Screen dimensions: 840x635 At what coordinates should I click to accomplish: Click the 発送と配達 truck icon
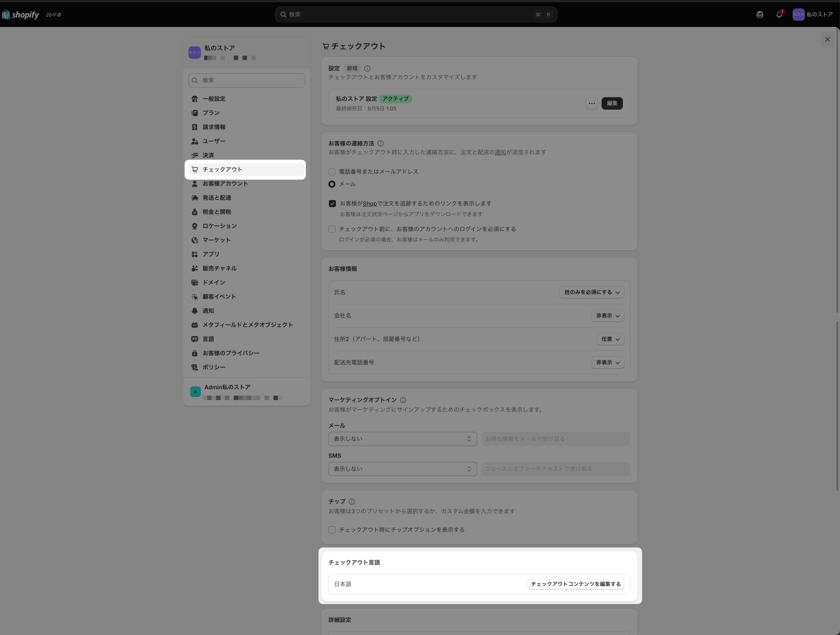[194, 198]
